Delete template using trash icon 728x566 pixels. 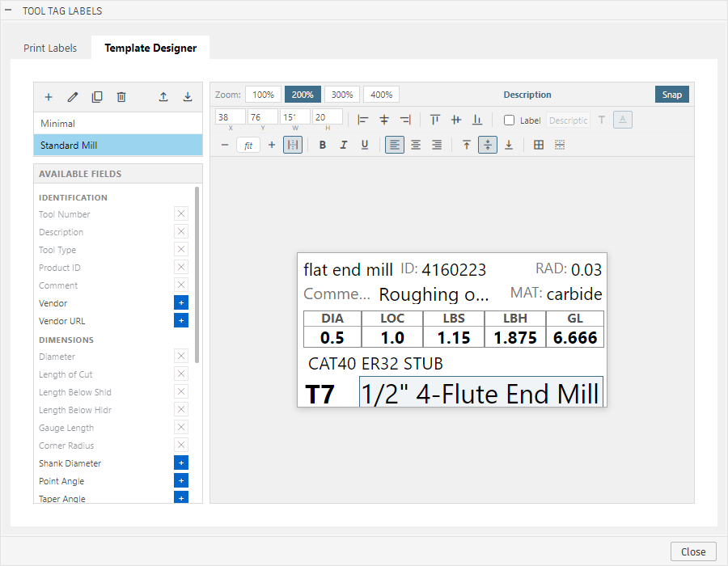click(x=121, y=97)
